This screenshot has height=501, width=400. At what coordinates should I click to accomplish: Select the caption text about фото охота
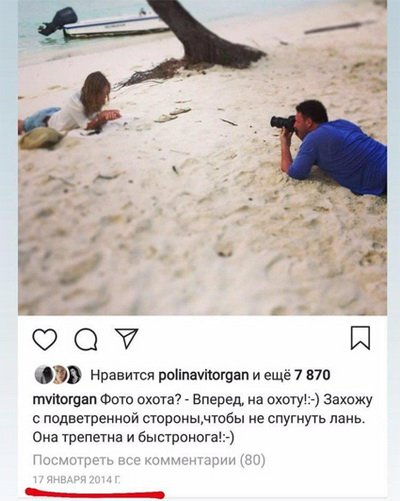[x=202, y=419]
